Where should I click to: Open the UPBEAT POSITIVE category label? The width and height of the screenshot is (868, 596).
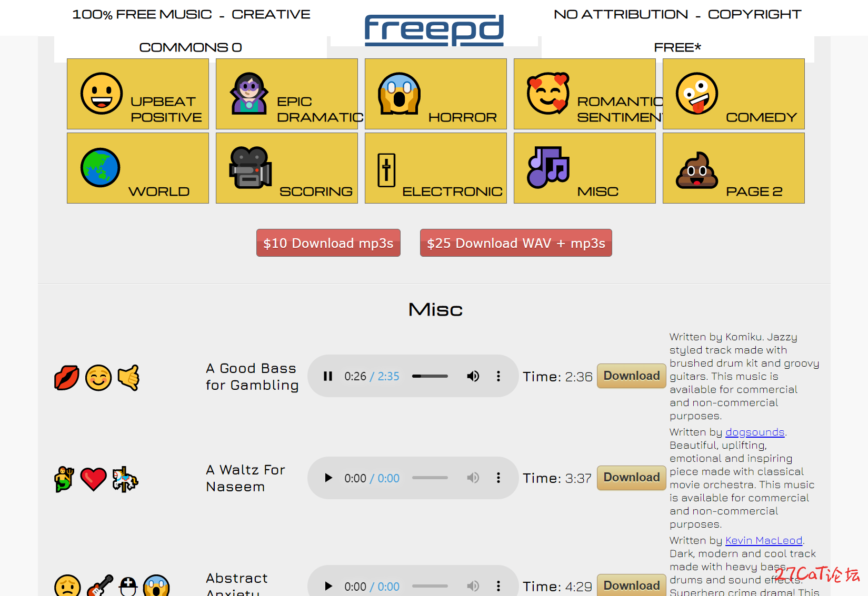click(x=166, y=109)
